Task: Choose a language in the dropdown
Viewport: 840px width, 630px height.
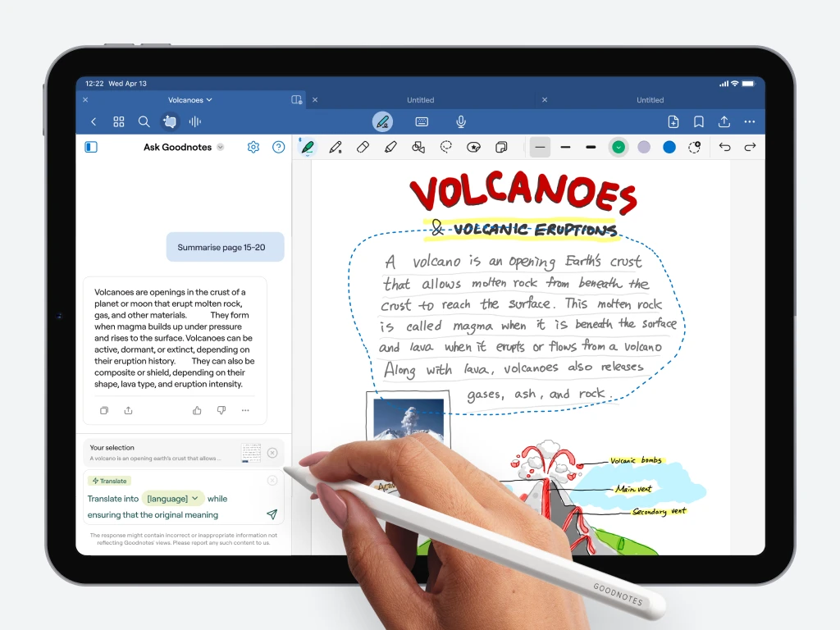Action: (172, 499)
